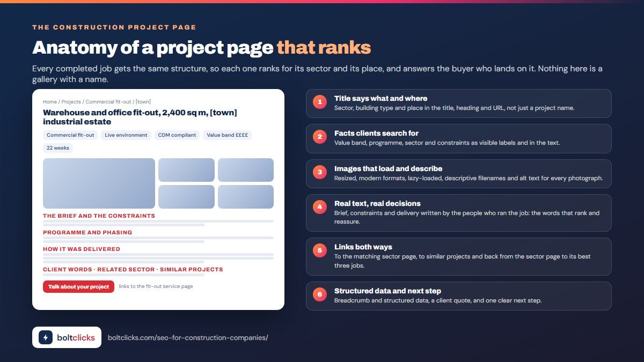Click the "Structured data and next step" card
Viewport: 644px width, 362px height.
(x=458, y=296)
